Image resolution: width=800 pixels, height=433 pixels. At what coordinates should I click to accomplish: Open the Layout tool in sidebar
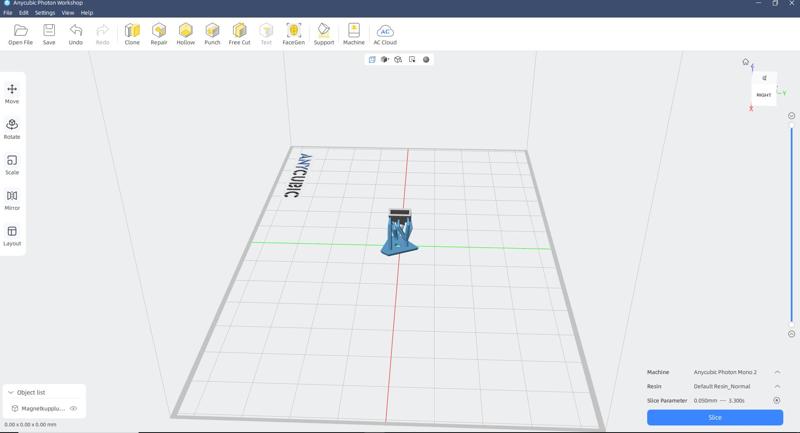tap(12, 236)
